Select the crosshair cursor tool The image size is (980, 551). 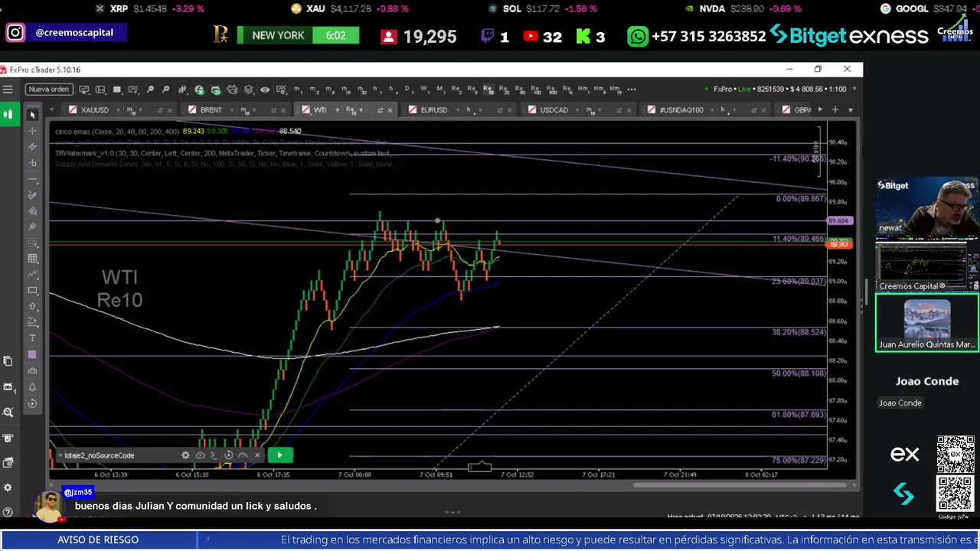(x=32, y=130)
